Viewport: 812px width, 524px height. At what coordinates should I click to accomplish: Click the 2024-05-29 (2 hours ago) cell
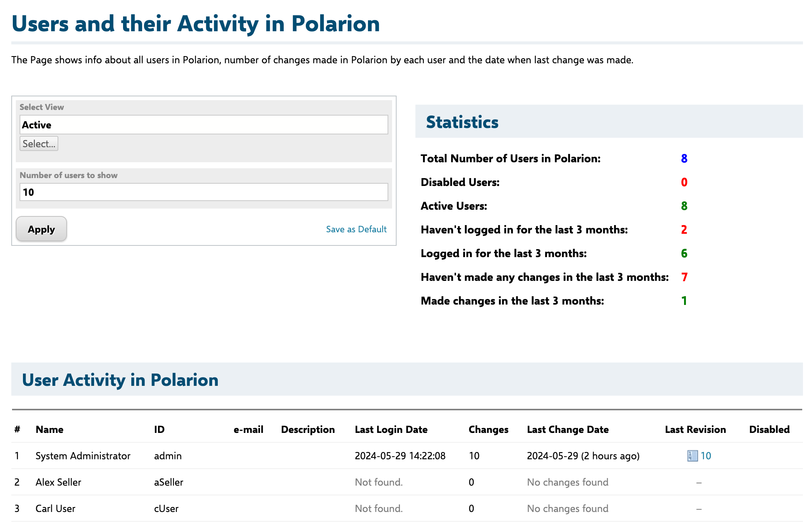coord(583,456)
